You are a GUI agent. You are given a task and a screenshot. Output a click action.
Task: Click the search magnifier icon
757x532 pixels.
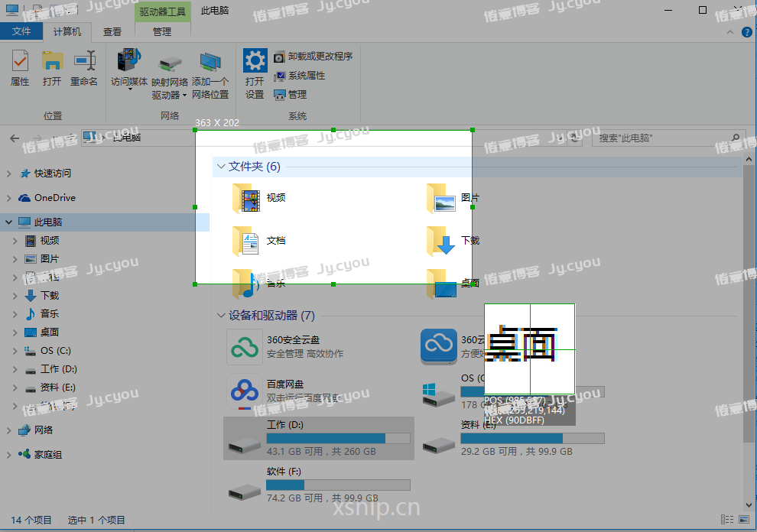click(x=736, y=138)
